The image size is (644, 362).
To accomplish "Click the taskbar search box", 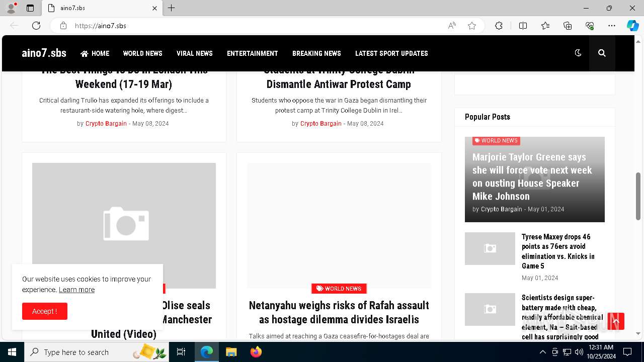I will pyautogui.click(x=97, y=352).
